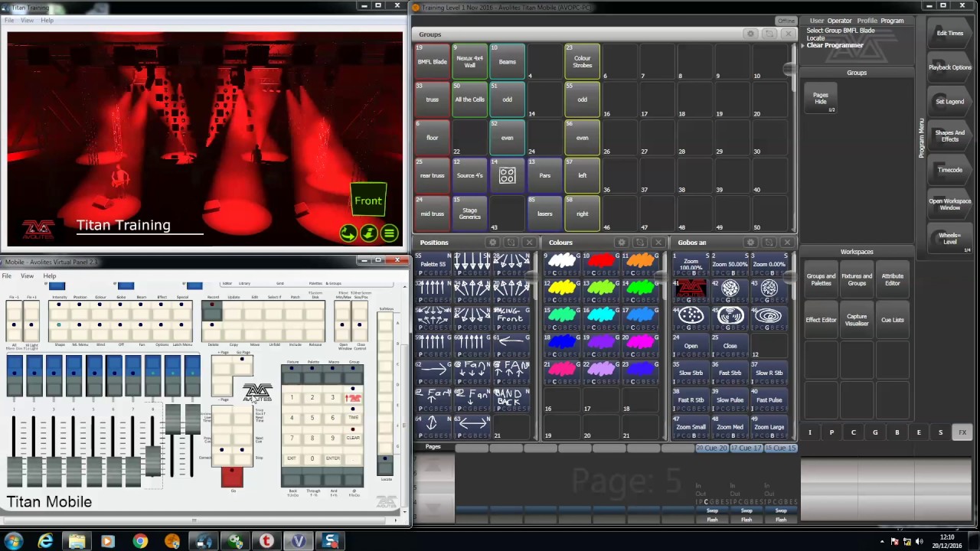
Task: Cycle the Wheels= Level menu option
Action: (x=950, y=238)
